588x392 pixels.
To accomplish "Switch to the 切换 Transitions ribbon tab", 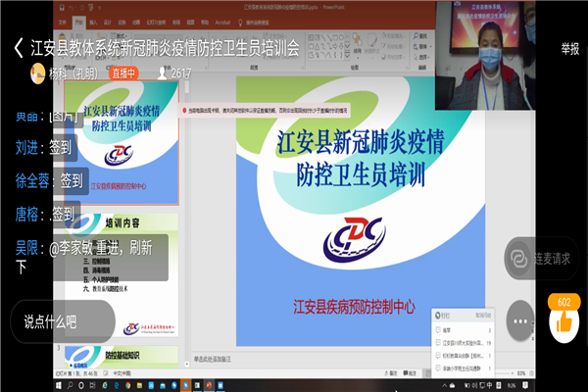I will tap(122, 23).
